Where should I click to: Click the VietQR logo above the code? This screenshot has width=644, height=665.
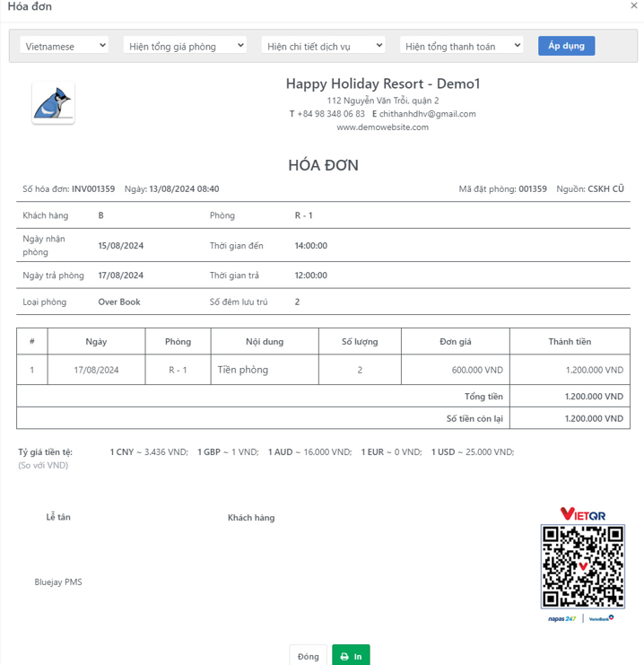(x=583, y=514)
